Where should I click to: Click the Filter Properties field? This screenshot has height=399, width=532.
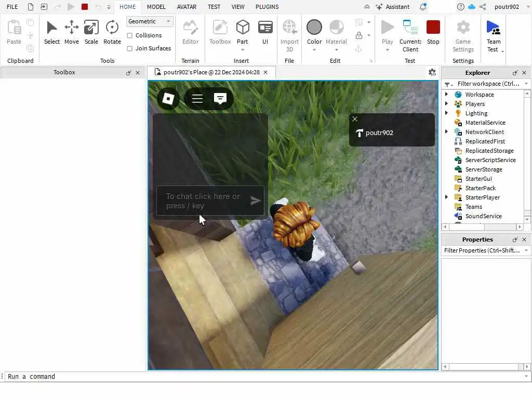482,250
